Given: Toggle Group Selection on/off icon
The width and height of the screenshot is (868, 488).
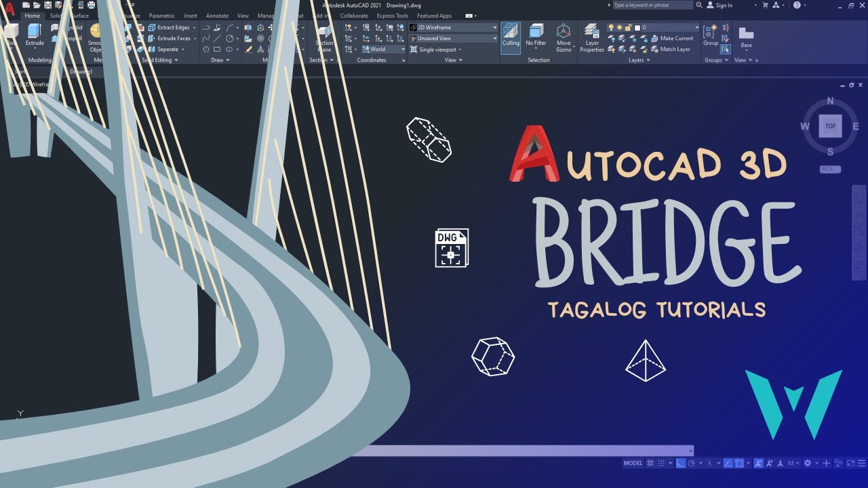Looking at the screenshot, I should [x=726, y=49].
